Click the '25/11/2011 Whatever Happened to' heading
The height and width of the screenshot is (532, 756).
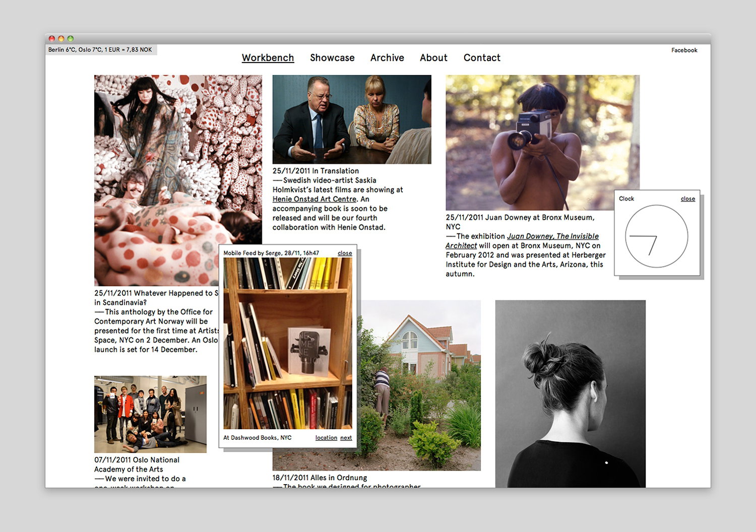[x=156, y=293]
